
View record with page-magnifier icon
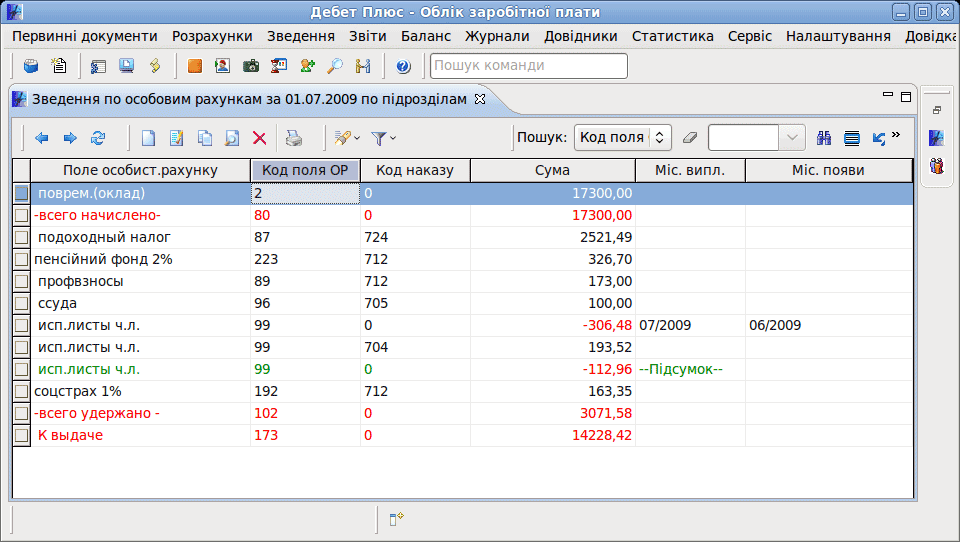pyautogui.click(x=232, y=138)
